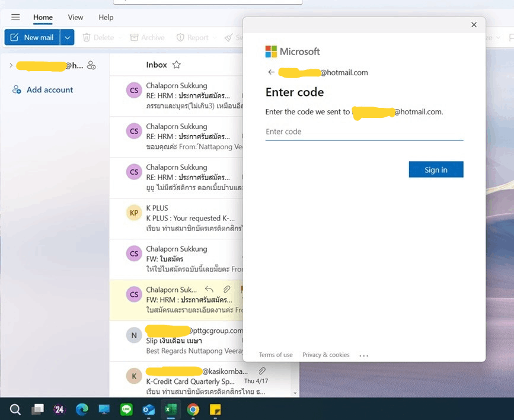This screenshot has height=420, width=514.
Task: Open the View ribbon tab
Action: [x=75, y=17]
